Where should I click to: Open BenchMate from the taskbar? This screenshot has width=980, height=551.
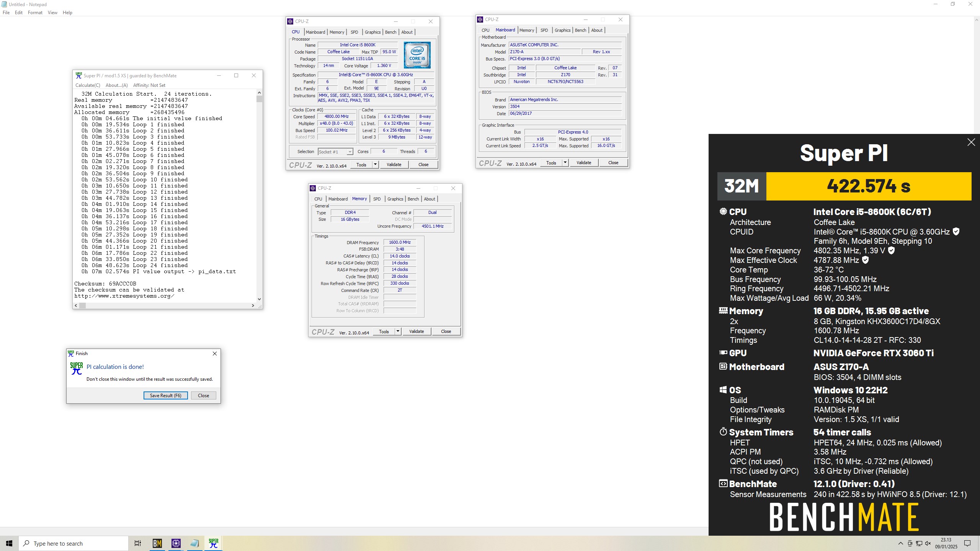coord(157,543)
